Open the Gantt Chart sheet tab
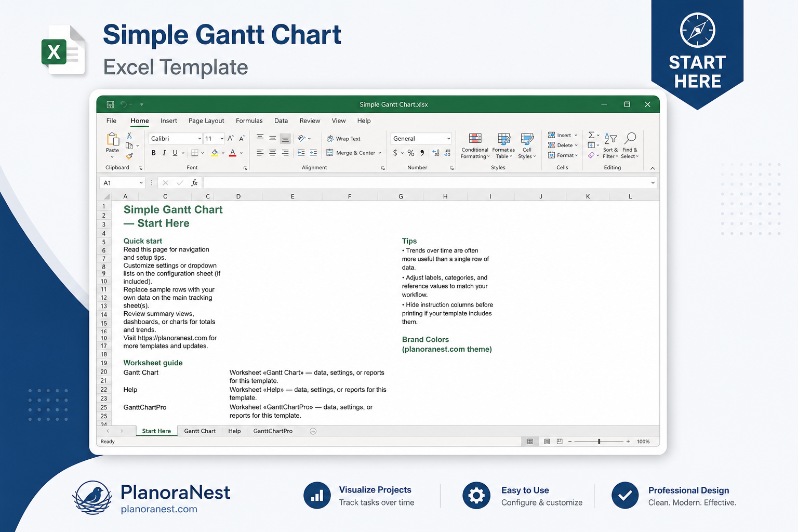The width and height of the screenshot is (798, 532). coord(199,431)
